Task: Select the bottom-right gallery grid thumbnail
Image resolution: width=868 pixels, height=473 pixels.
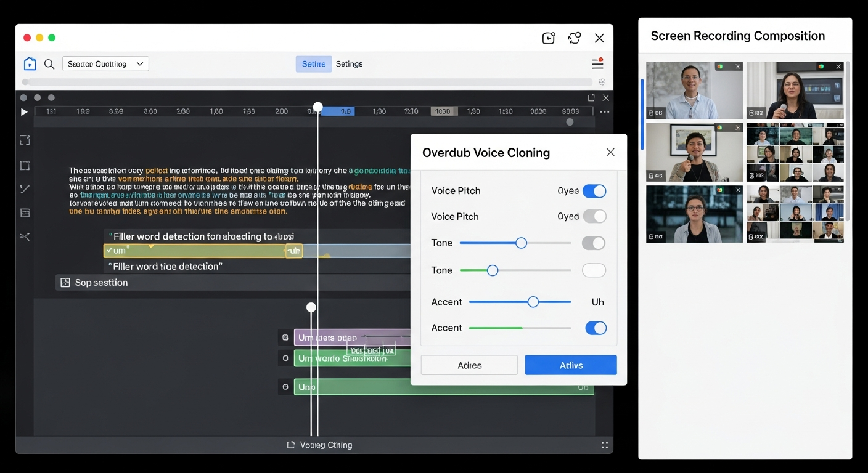Action: tap(795, 214)
